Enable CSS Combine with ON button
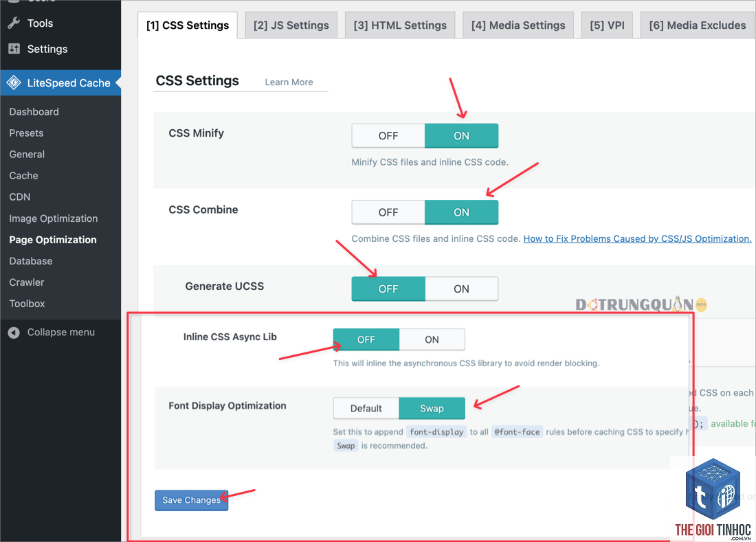Screen dimensions: 756x542 pos(461,212)
